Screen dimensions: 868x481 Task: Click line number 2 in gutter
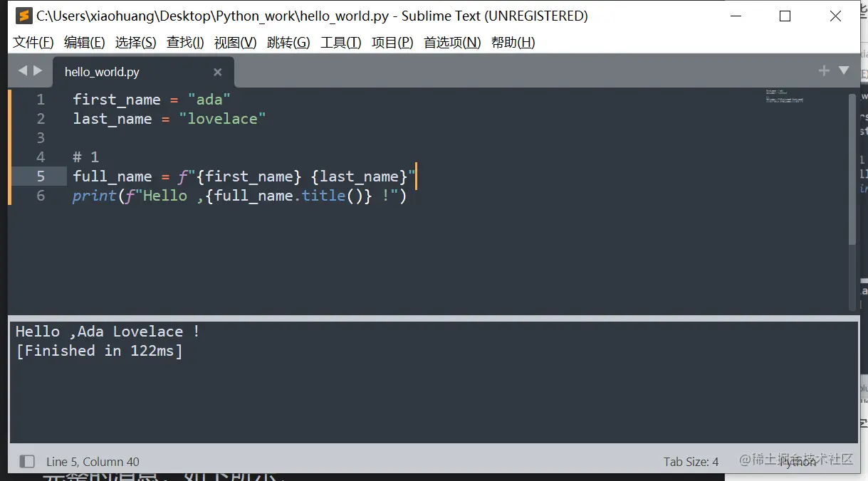41,119
